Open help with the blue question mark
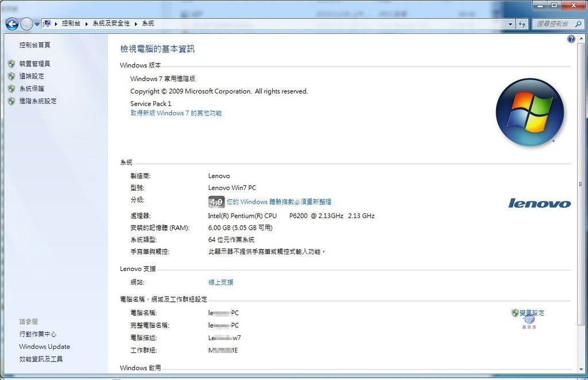Screen dimensions: 588x380 point(571,39)
